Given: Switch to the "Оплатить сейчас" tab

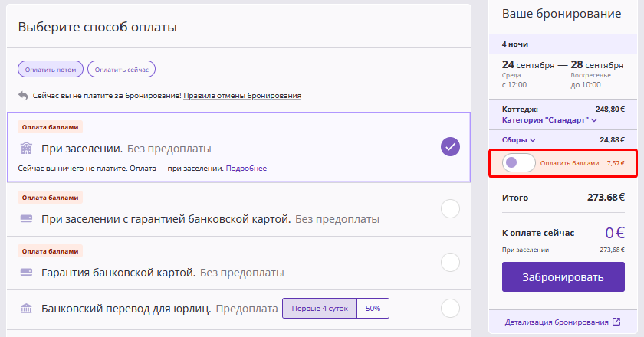Looking at the screenshot, I should (x=122, y=70).
